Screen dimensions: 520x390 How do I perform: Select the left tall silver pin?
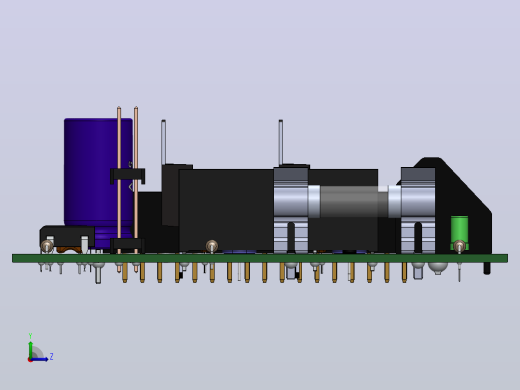pos(163,142)
